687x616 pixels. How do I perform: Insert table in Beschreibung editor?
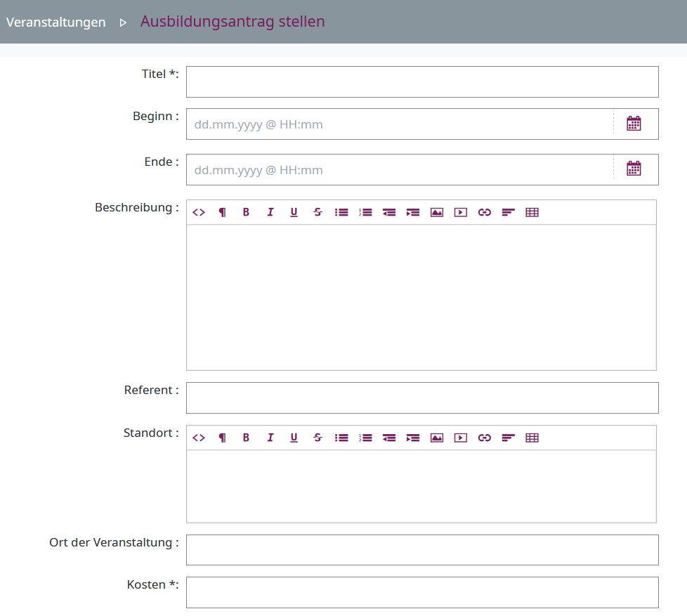[x=532, y=212]
